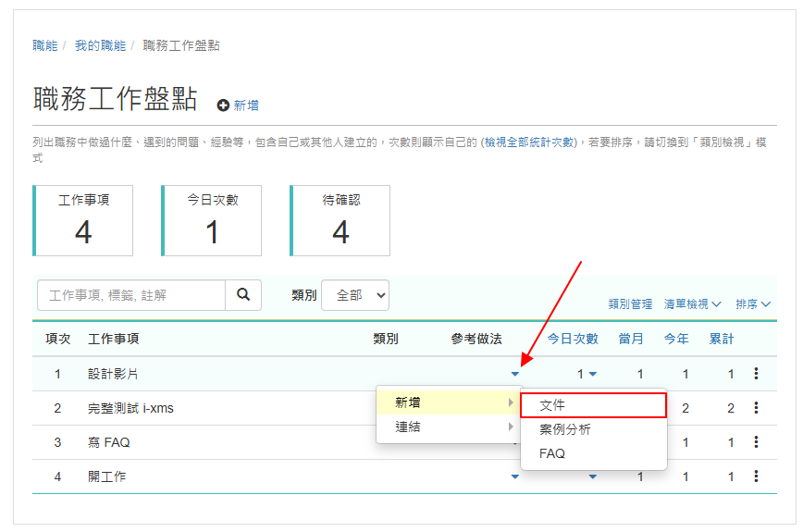Open three-dot menu for 設計影片 row
The width and height of the screenshot is (803, 532).
pyautogui.click(x=756, y=374)
